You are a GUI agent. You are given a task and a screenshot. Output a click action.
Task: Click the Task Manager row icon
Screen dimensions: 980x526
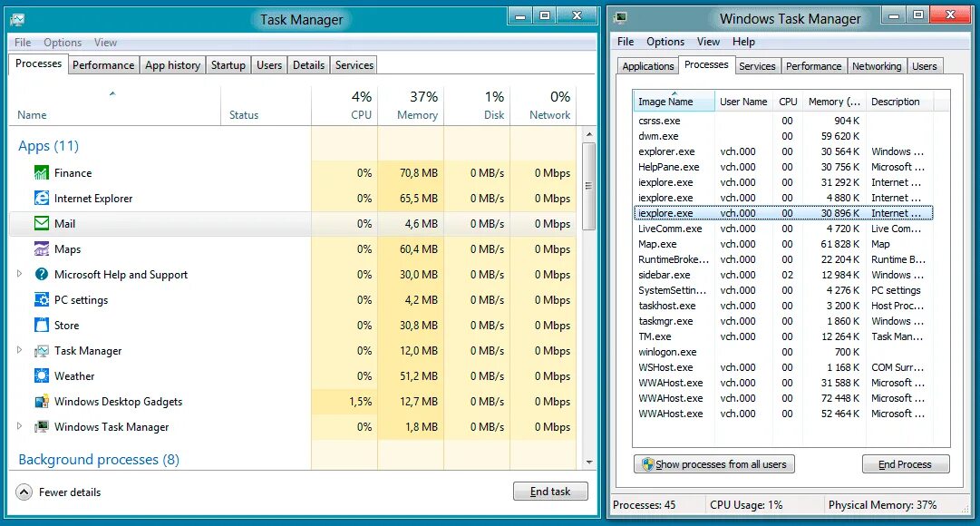coord(42,351)
